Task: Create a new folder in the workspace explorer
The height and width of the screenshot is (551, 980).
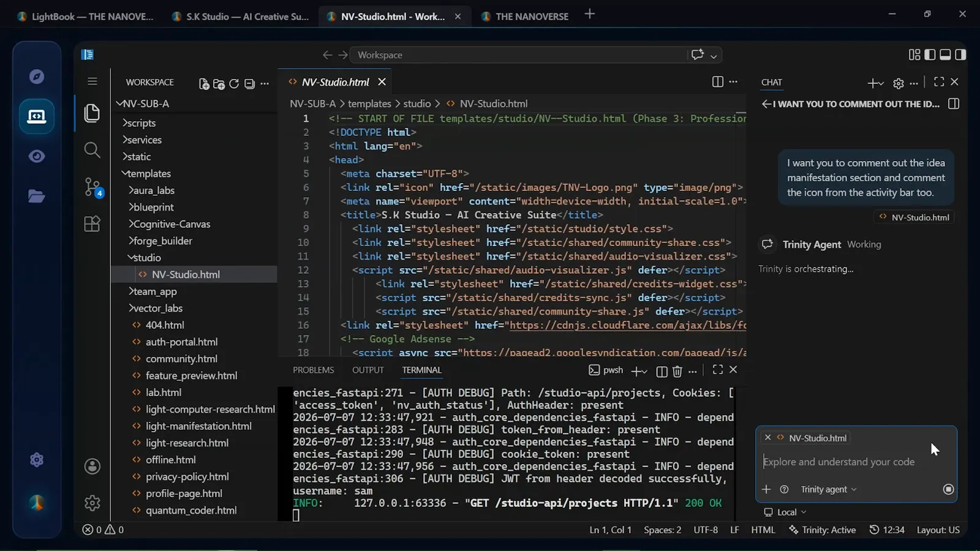Action: point(219,84)
